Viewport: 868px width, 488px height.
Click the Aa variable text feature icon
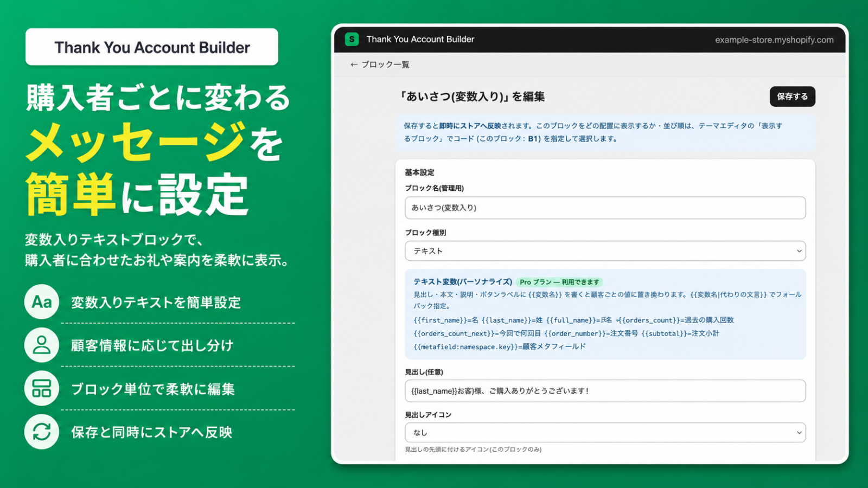click(42, 301)
